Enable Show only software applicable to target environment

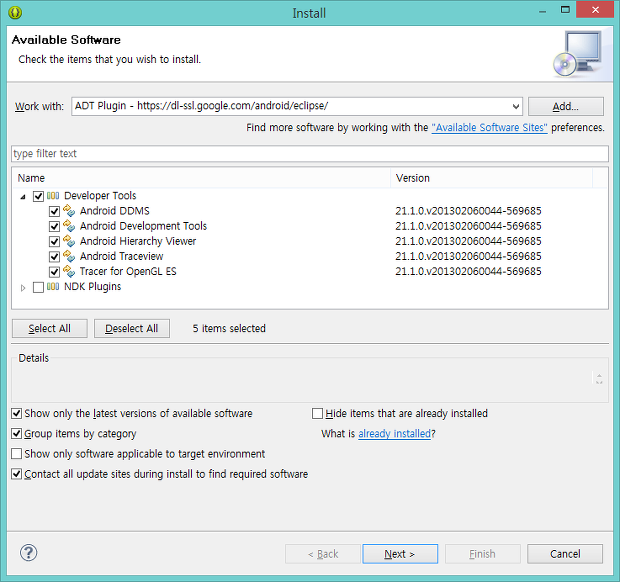tap(17, 454)
